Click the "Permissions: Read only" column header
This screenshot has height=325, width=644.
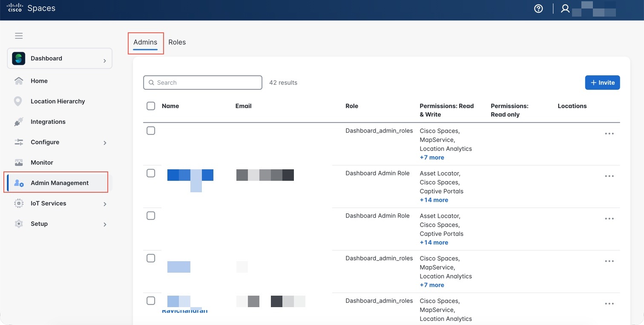509,110
